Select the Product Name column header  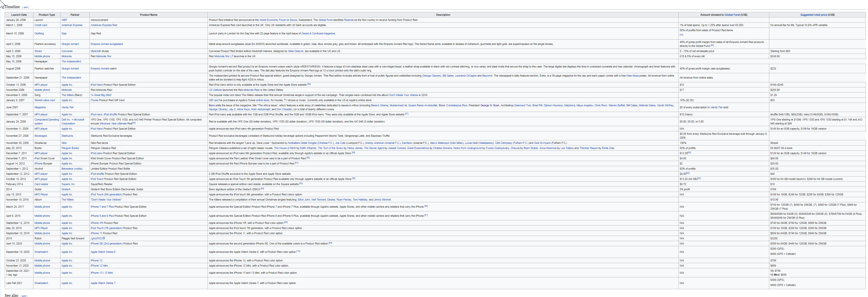coord(149,15)
